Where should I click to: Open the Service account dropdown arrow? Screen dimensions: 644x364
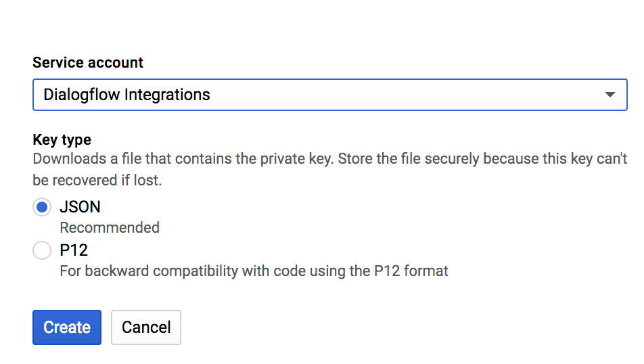[610, 95]
